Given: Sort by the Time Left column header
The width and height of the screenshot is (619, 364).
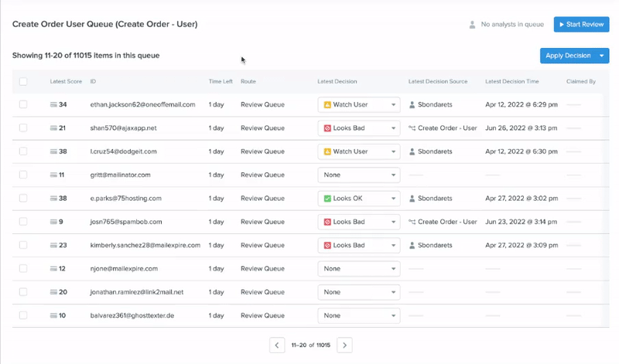Looking at the screenshot, I should [221, 81].
